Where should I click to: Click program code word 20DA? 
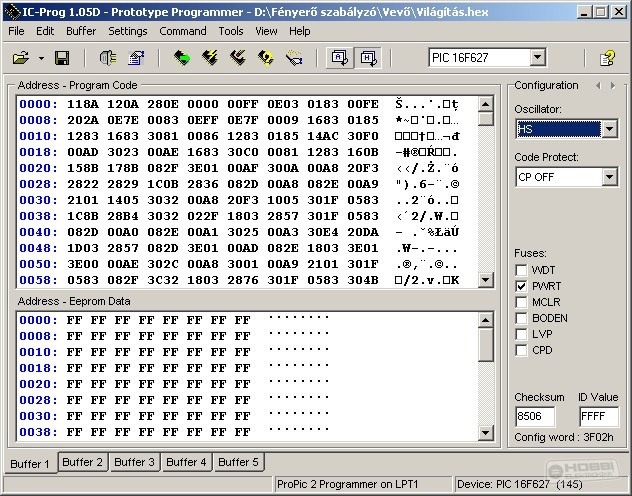pos(363,232)
